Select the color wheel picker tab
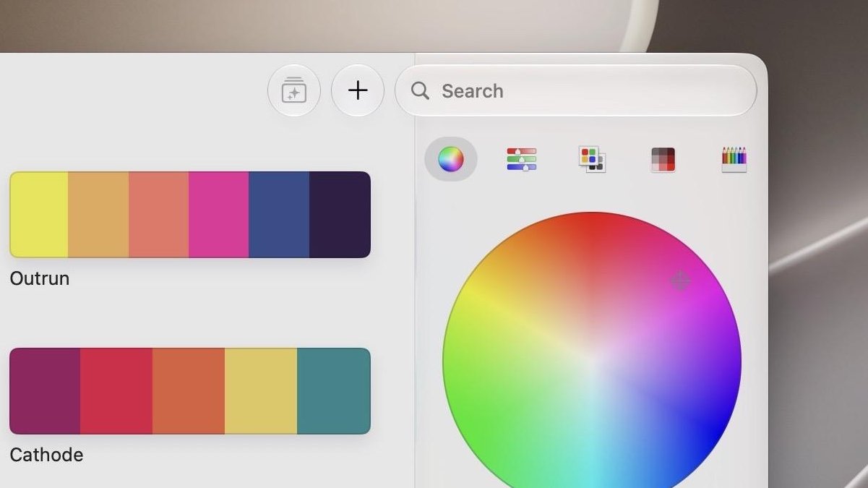The width and height of the screenshot is (868, 488). pyautogui.click(x=450, y=159)
